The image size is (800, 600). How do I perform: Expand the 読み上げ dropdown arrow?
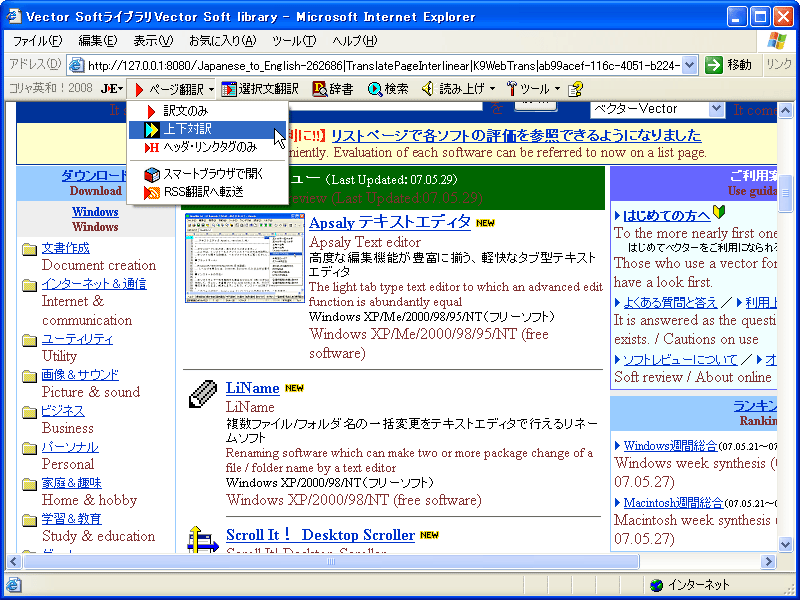point(492,89)
